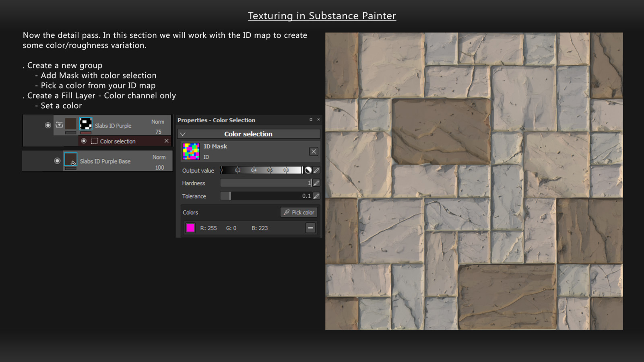Remove the Color selection effect with X

click(x=166, y=141)
